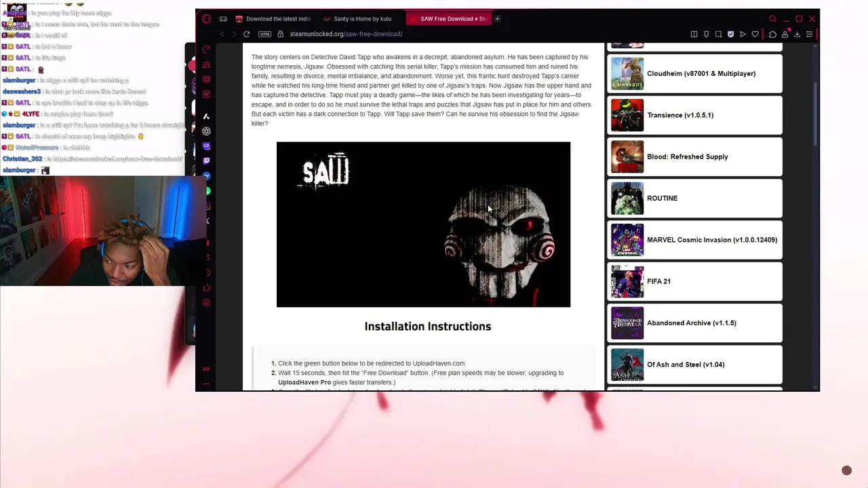Viewport: 868px width, 488px height.
Task: Open Abandoned Archive (v1.1.5) link
Action: click(692, 323)
